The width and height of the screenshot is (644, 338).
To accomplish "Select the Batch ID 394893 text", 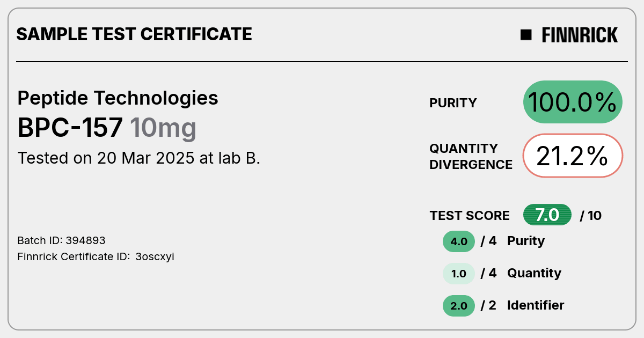I will pos(62,240).
